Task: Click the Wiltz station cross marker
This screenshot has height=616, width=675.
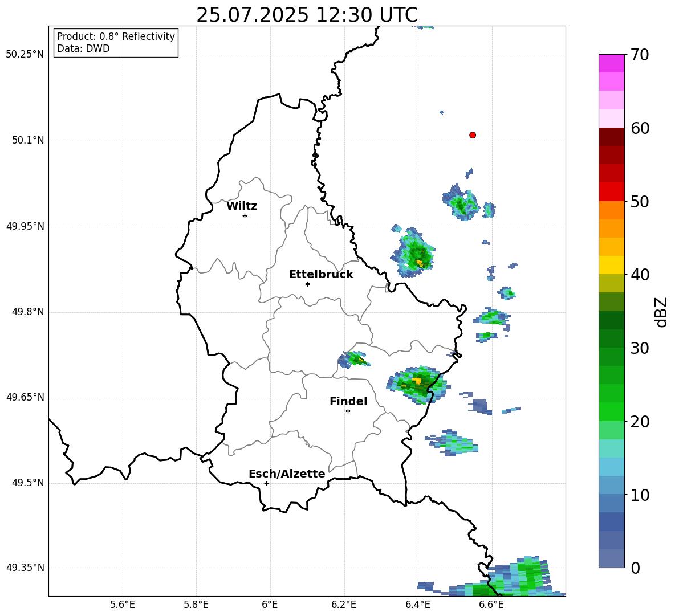Action: coord(245,215)
